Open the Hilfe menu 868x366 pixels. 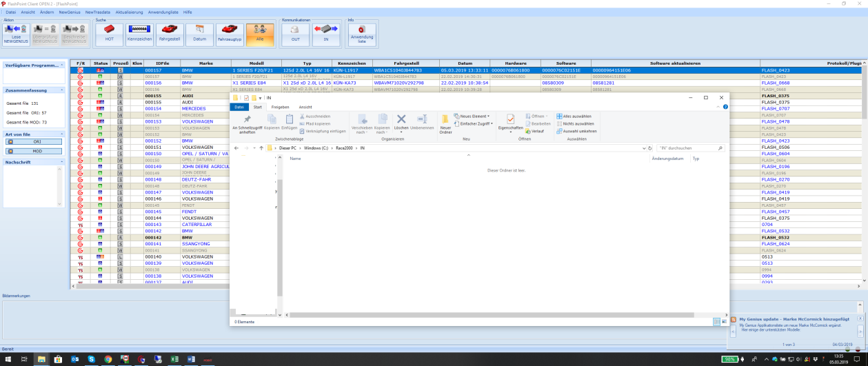click(188, 12)
